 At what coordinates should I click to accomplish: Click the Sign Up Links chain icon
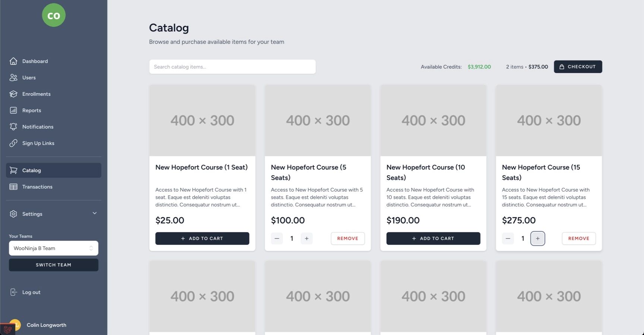pos(13,143)
